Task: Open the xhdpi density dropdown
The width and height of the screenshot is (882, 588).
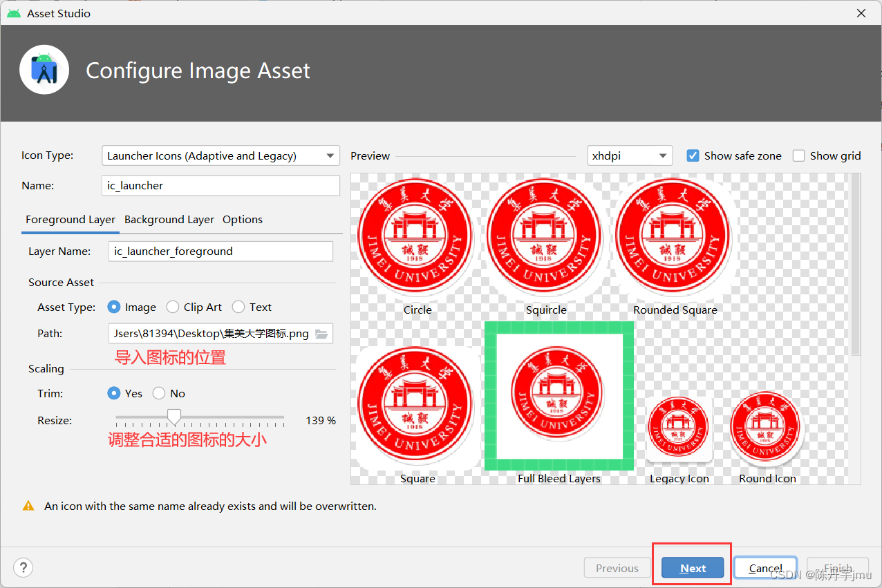Action: [630, 155]
